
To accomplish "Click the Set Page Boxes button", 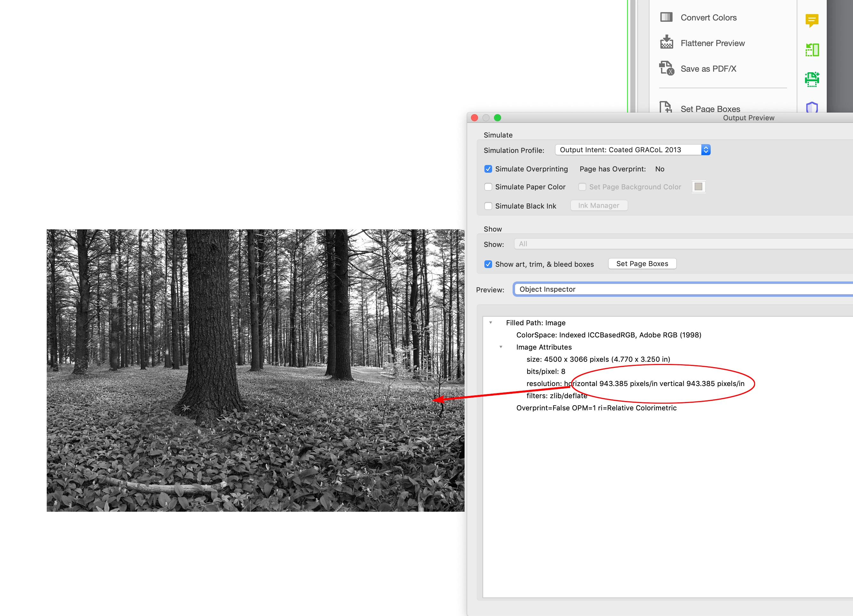I will pyautogui.click(x=642, y=264).
